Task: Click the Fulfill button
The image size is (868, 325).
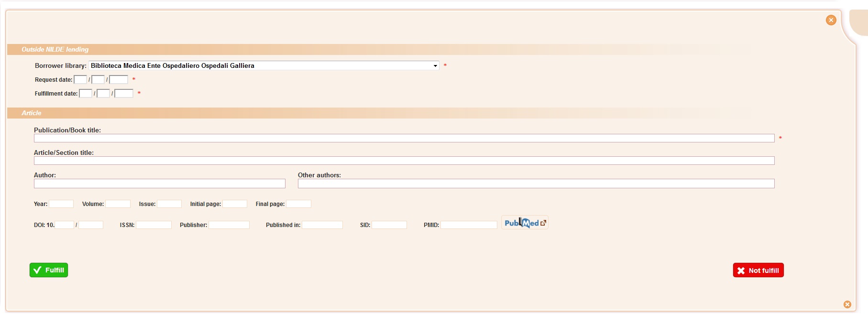Action: coord(49,270)
